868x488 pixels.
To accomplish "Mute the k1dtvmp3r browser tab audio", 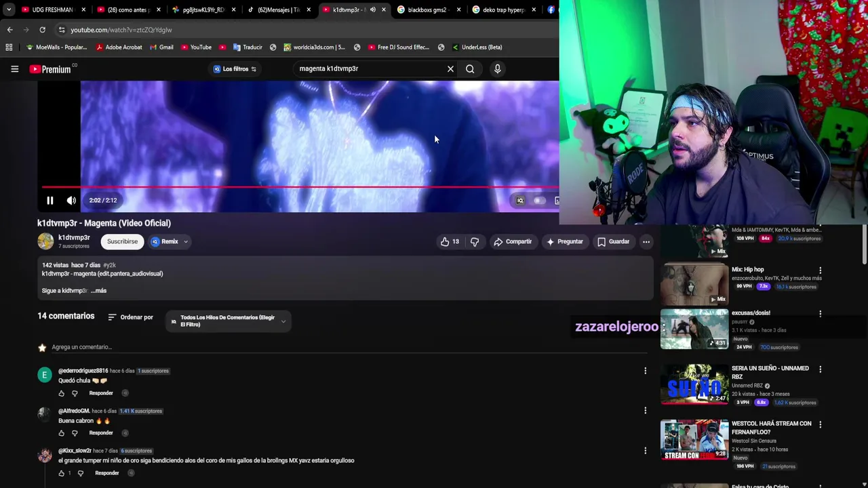I will click(x=372, y=9).
